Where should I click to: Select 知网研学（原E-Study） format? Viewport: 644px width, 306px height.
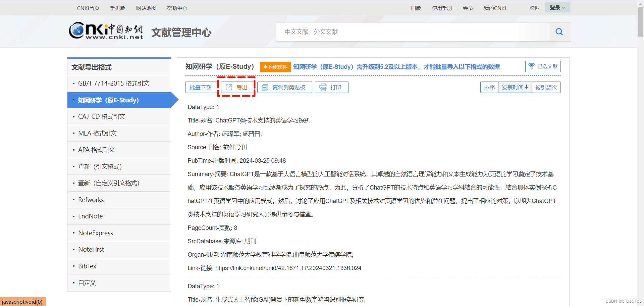[119, 100]
